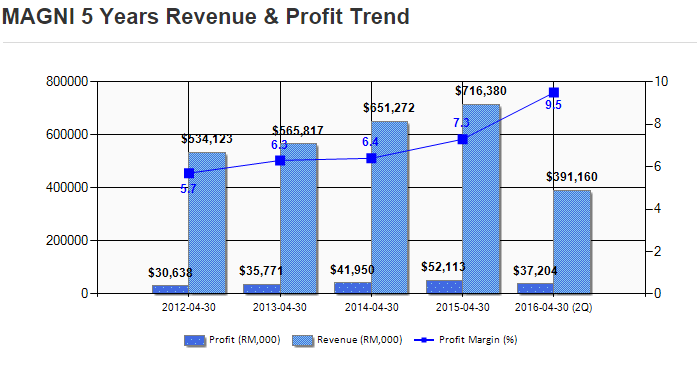Click the $534,123 revenue label
The image size is (697, 374).
[x=207, y=139]
